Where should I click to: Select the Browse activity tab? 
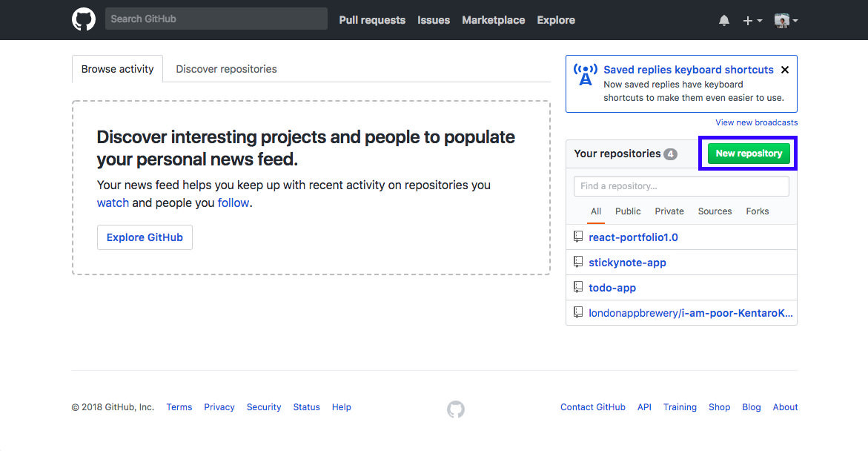pos(117,69)
